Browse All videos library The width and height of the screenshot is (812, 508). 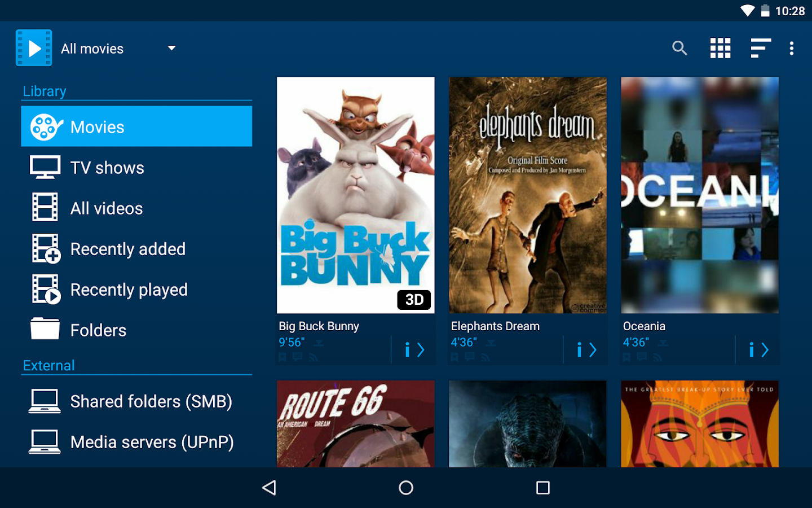pos(106,208)
